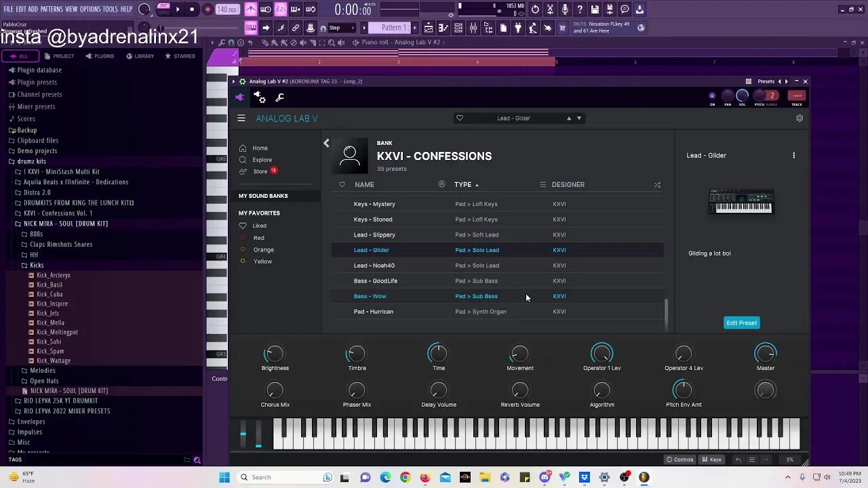Open Analog Lab V settings gear
This screenshot has width=868, height=488.
pyautogui.click(x=800, y=118)
